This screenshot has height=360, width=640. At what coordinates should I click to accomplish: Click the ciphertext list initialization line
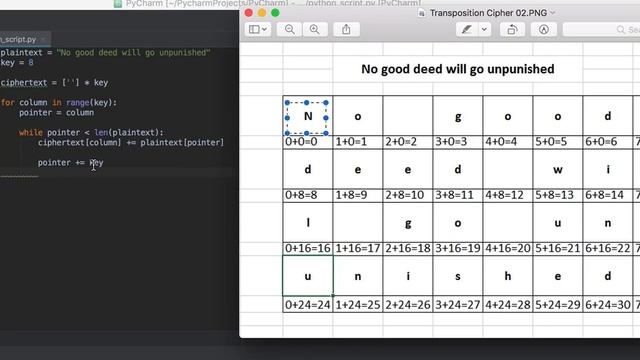click(54, 82)
